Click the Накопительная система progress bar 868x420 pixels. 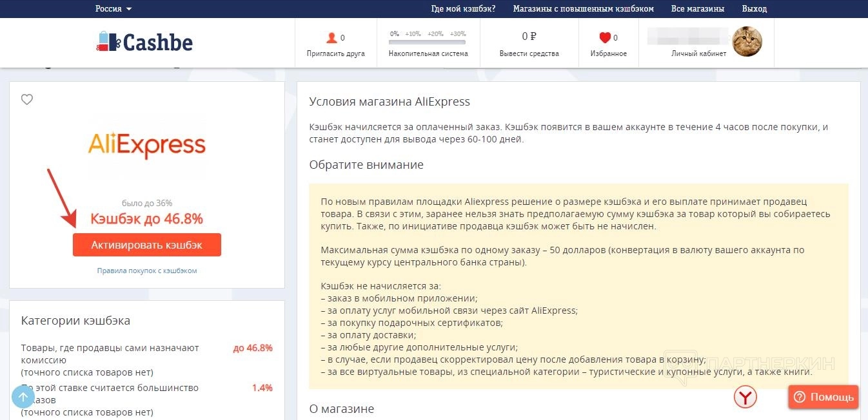point(428,43)
